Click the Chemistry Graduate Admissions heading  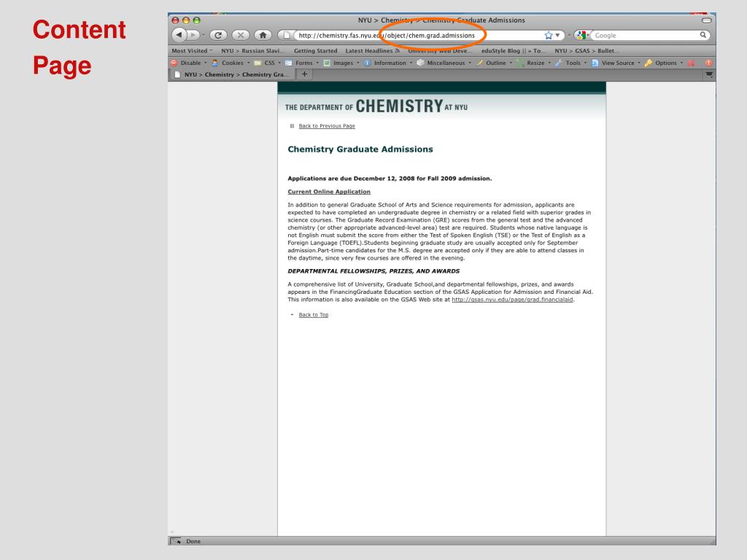point(360,149)
